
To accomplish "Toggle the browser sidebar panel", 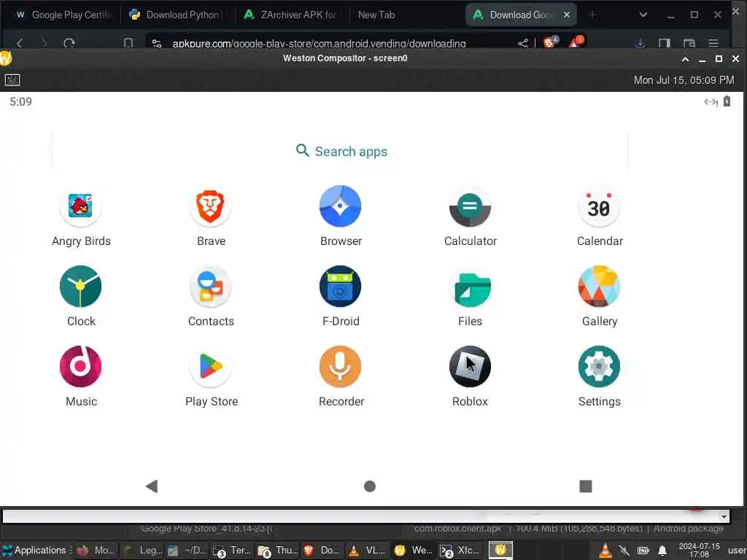I will coord(665,43).
